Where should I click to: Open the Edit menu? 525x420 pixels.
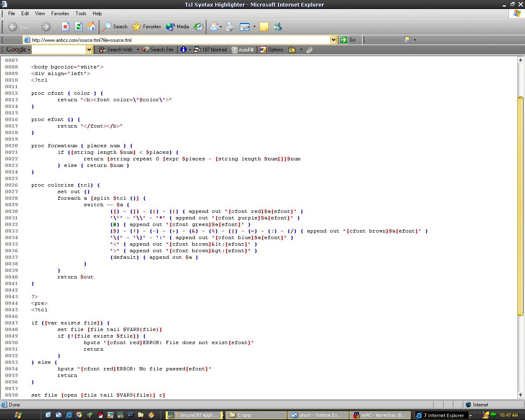coord(25,14)
